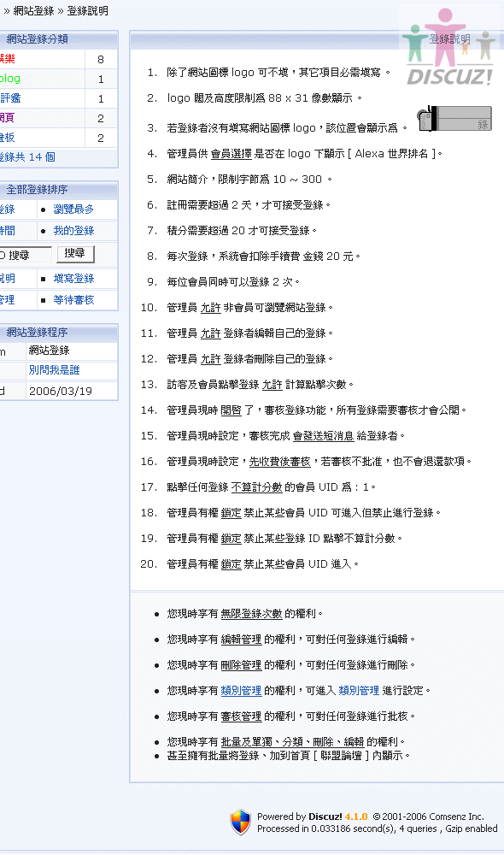The width and height of the screenshot is (504, 855).
Task: Click the blue 類別管理 link after 可進入
Action: coord(359,690)
